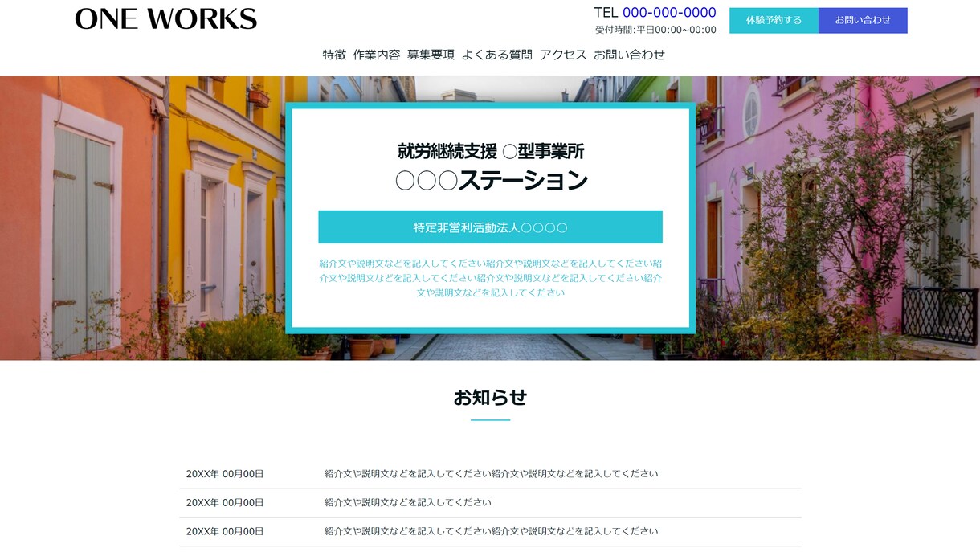Go to 特徴 in navigation menu
The image size is (980, 552).
334,55
